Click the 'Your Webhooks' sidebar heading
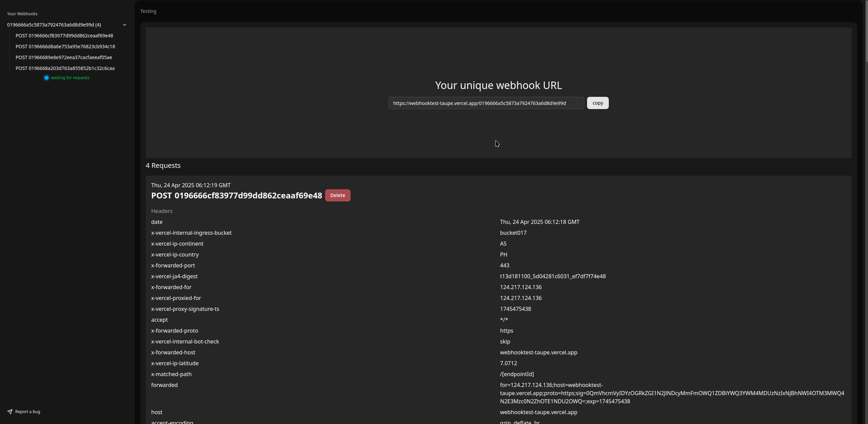The height and width of the screenshot is (424, 868). [x=22, y=14]
